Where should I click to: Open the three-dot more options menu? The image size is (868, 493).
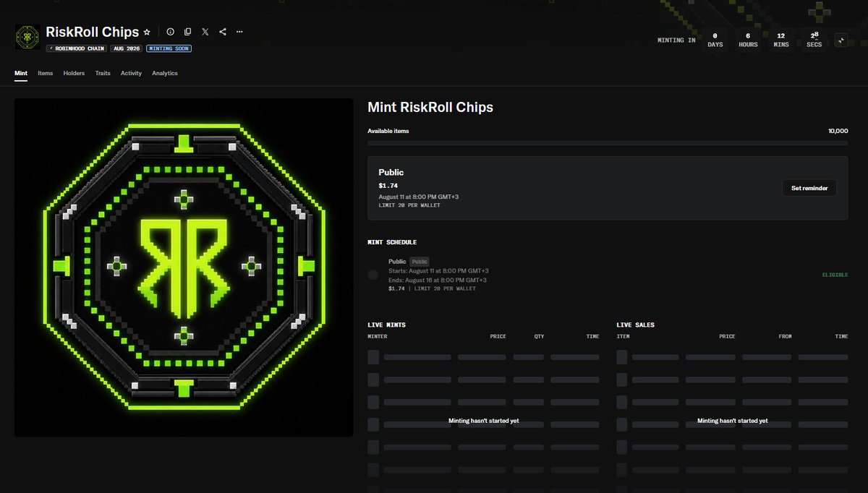pyautogui.click(x=239, y=32)
